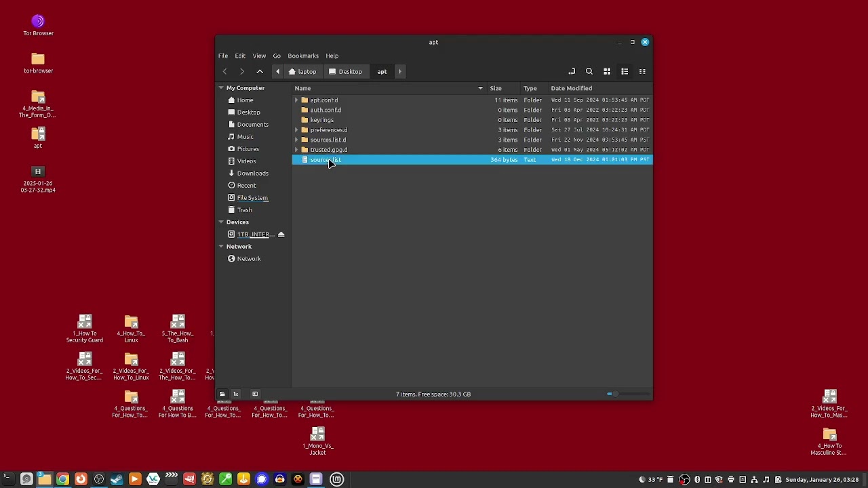This screenshot has width=868, height=488.
Task: Sort by the Date Modified column
Action: point(599,88)
